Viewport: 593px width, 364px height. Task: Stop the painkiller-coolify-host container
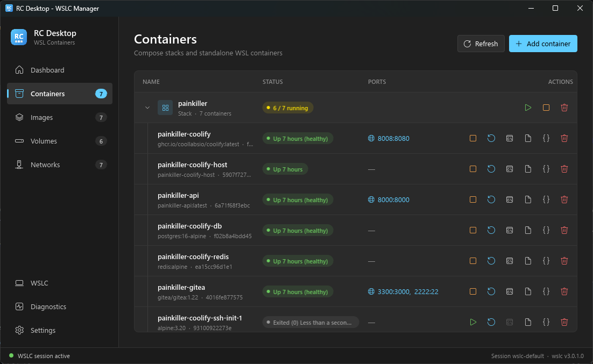473,169
